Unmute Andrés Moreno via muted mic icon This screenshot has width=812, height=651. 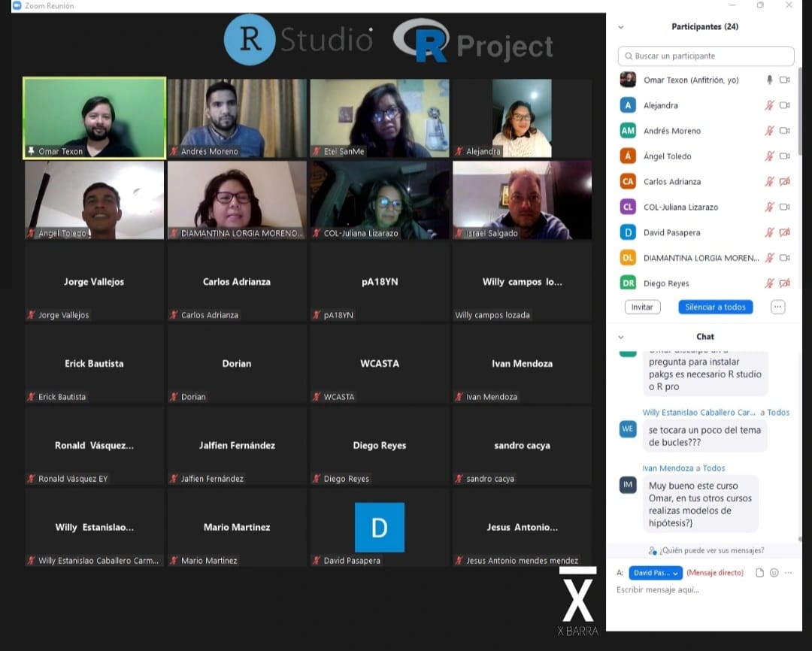coord(770,131)
